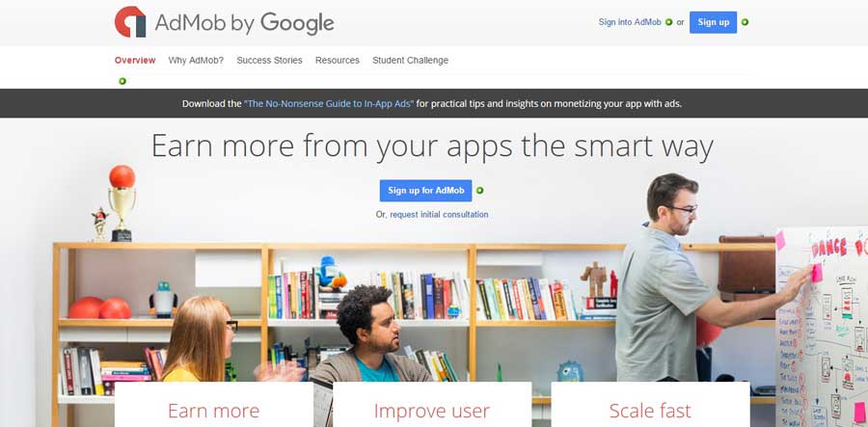Open the Resources menu item

(x=338, y=61)
